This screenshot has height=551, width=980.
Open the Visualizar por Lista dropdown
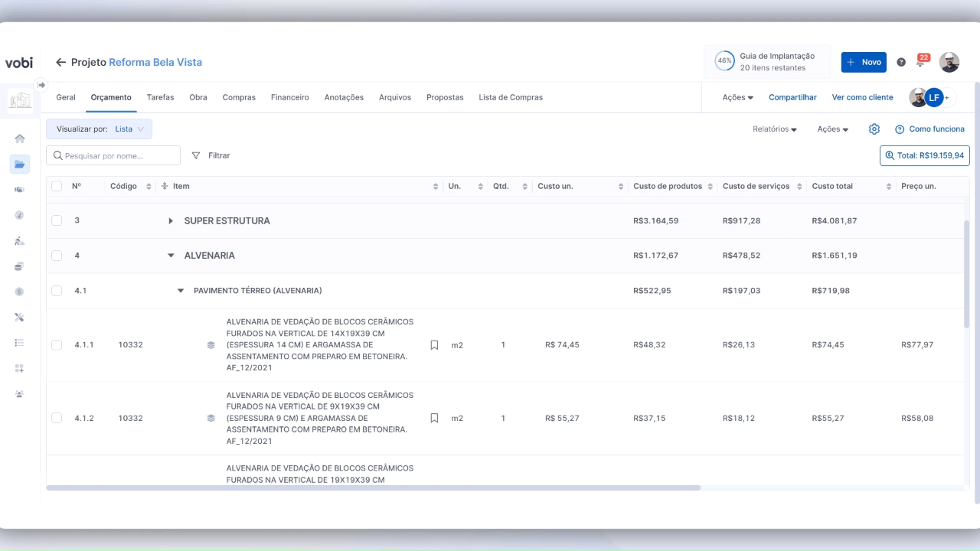[x=99, y=129]
